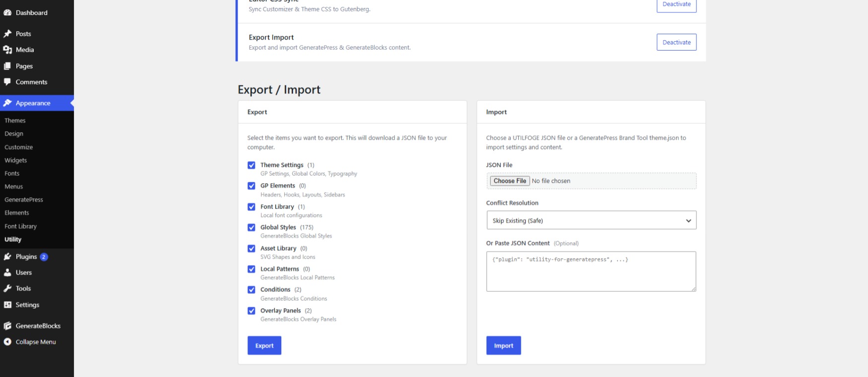Click the Dashboard gauge icon
This screenshot has width=868, height=377.
tap(7, 13)
